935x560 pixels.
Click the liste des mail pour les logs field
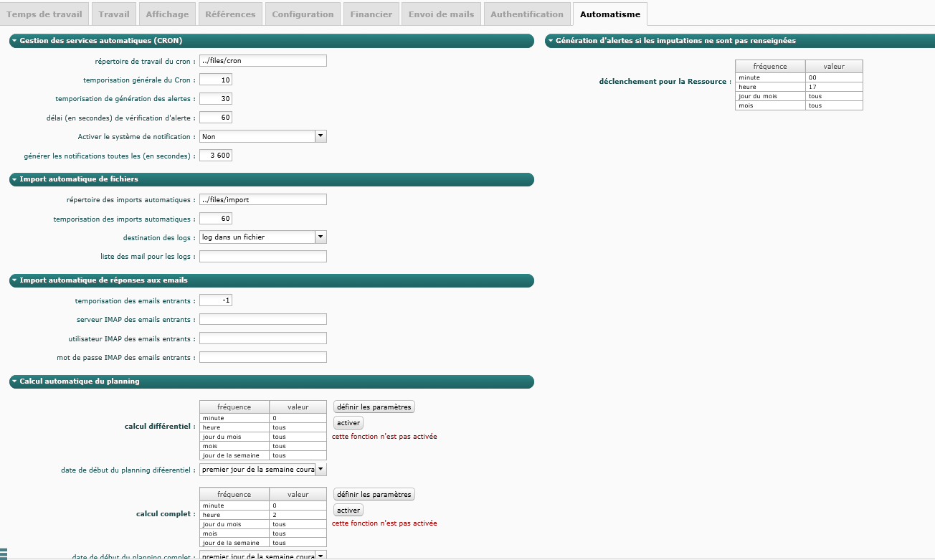pos(262,257)
